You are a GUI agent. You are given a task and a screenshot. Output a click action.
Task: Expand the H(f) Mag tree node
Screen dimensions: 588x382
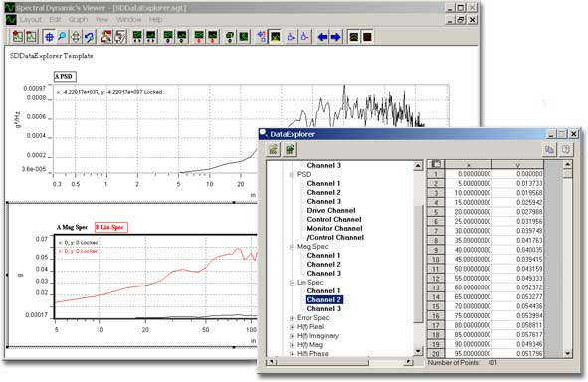point(293,345)
